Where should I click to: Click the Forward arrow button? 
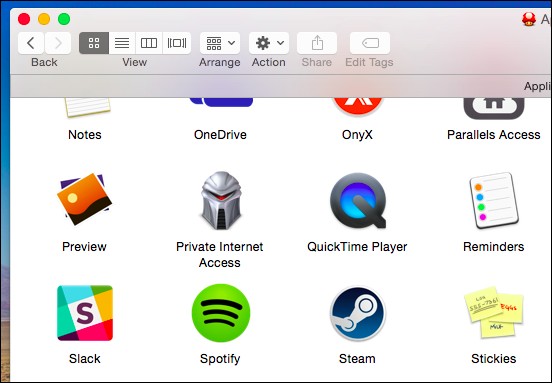coord(58,43)
